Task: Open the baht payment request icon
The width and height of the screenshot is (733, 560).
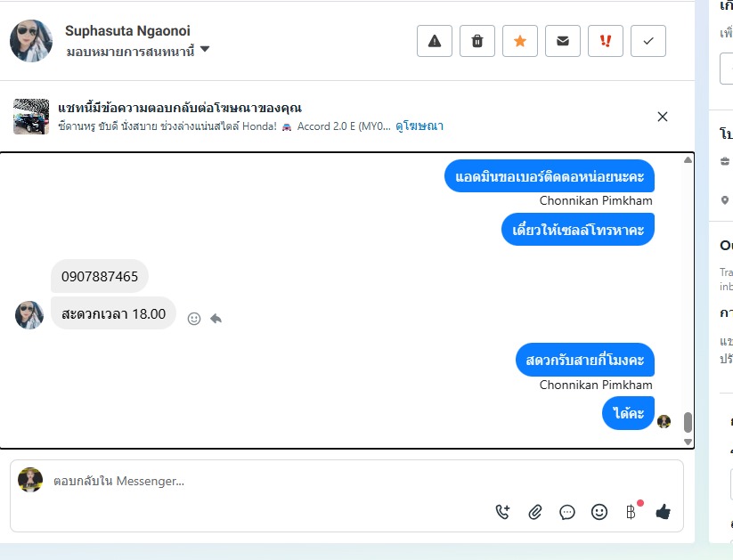Action: (x=631, y=512)
